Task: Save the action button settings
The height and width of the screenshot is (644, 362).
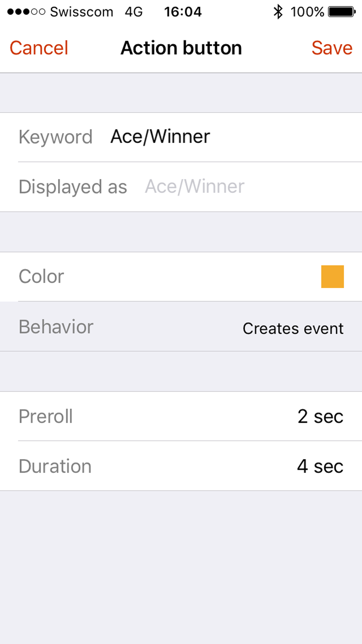Action: click(332, 48)
